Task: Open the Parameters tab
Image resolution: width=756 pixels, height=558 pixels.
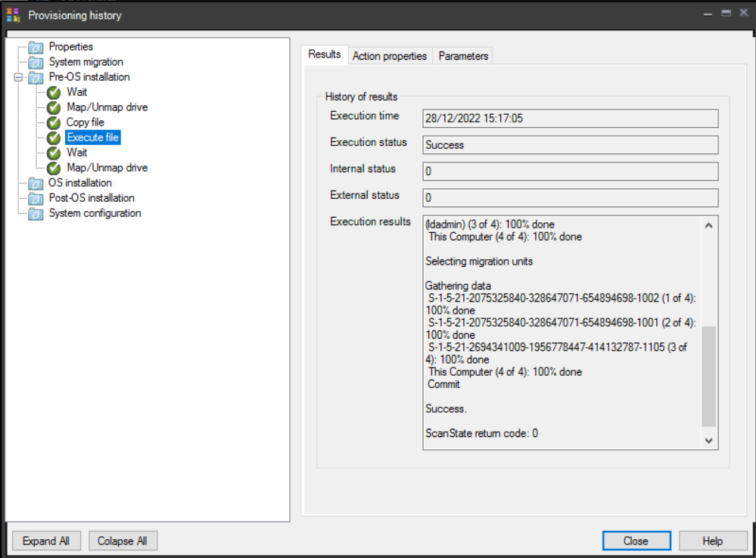Action: click(x=462, y=55)
